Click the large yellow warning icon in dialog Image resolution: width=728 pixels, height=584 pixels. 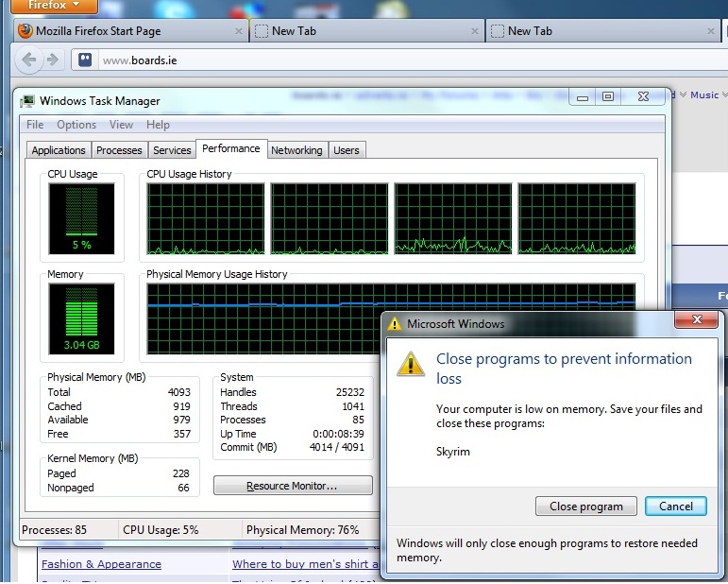(411, 364)
